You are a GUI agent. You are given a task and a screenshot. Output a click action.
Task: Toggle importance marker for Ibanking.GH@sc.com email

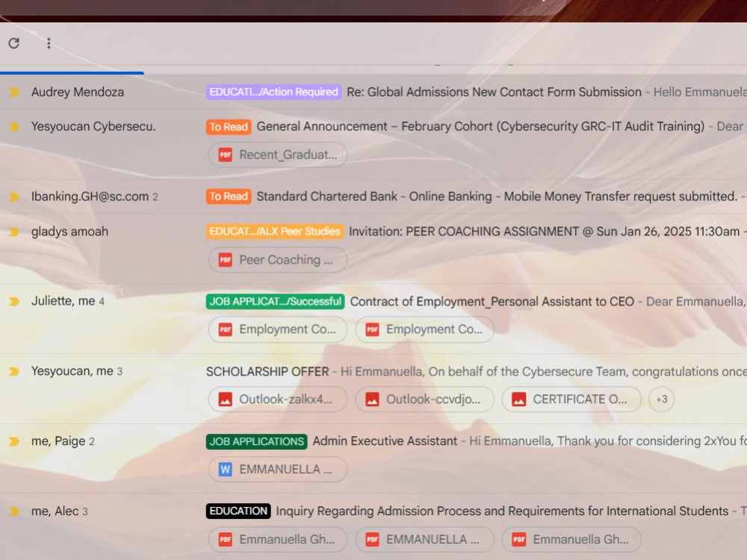click(x=14, y=196)
